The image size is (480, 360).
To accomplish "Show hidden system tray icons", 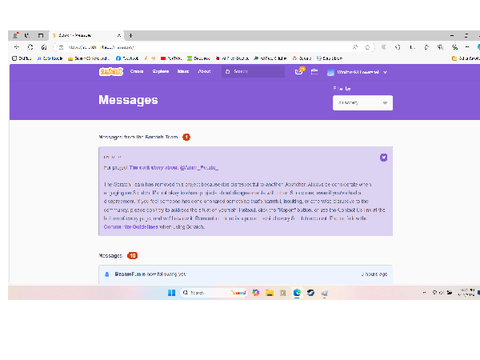I will (424, 293).
